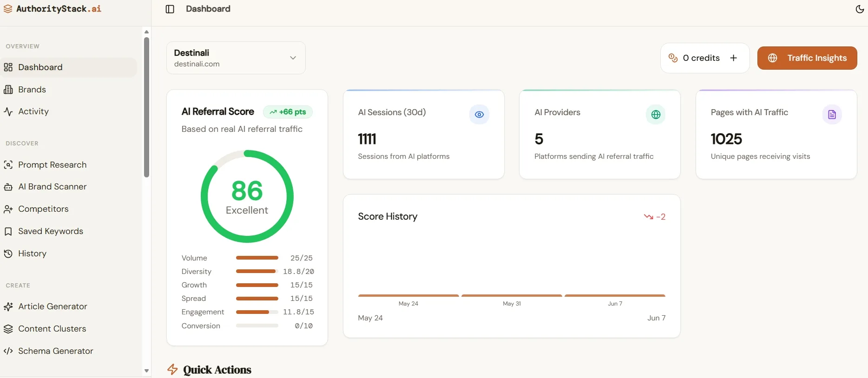Click the chevron in Destinali selector
The width and height of the screenshot is (868, 378).
click(293, 58)
